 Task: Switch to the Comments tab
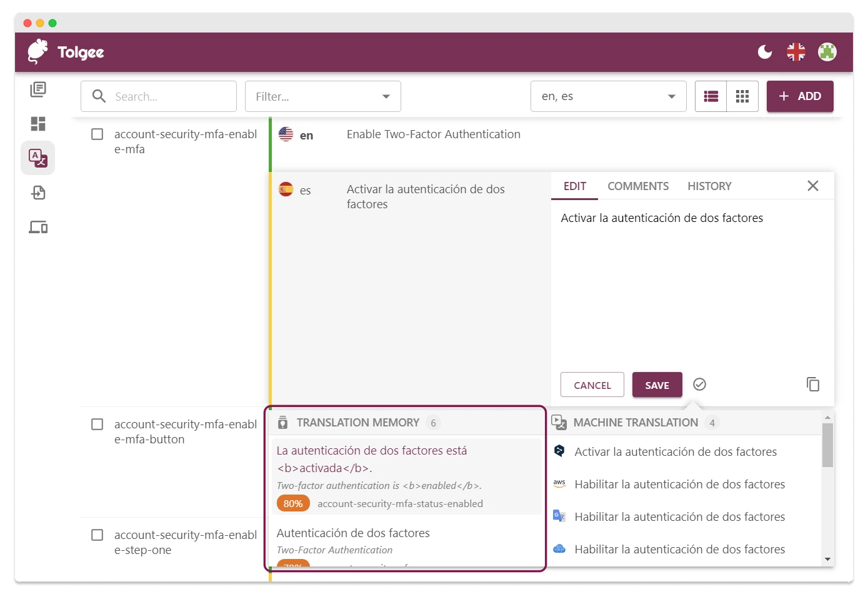[x=638, y=186]
